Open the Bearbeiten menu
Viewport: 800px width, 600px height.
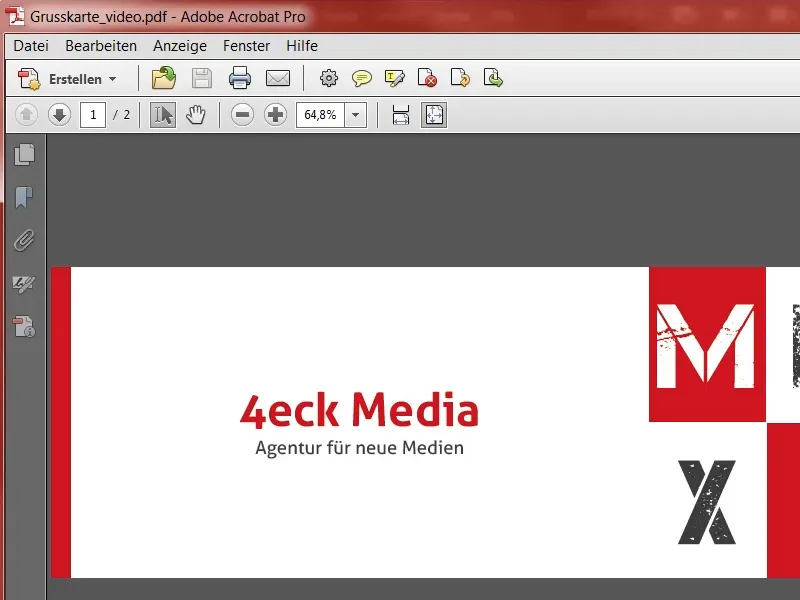(101, 46)
